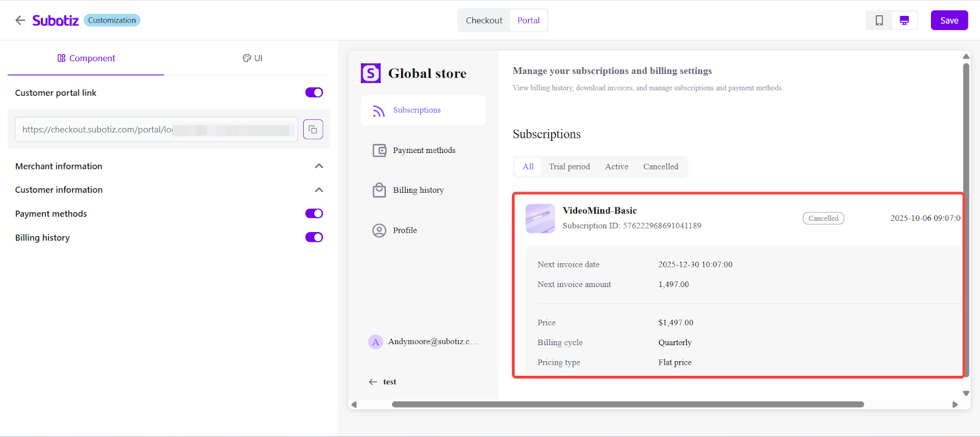Filter subscriptions by Trial period
The height and width of the screenshot is (437, 980).
click(x=569, y=166)
